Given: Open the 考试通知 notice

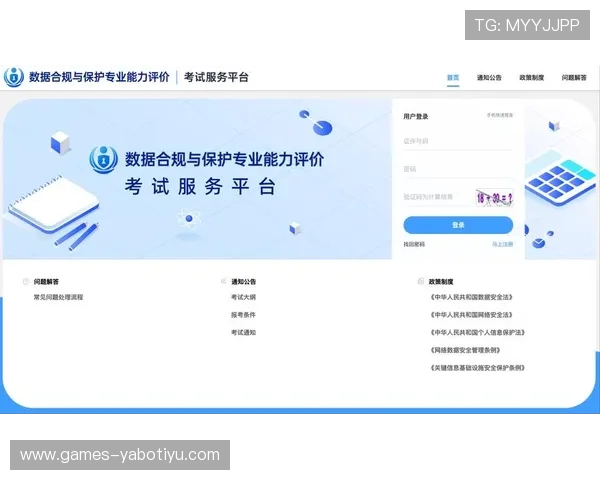Looking at the screenshot, I should 243,332.
